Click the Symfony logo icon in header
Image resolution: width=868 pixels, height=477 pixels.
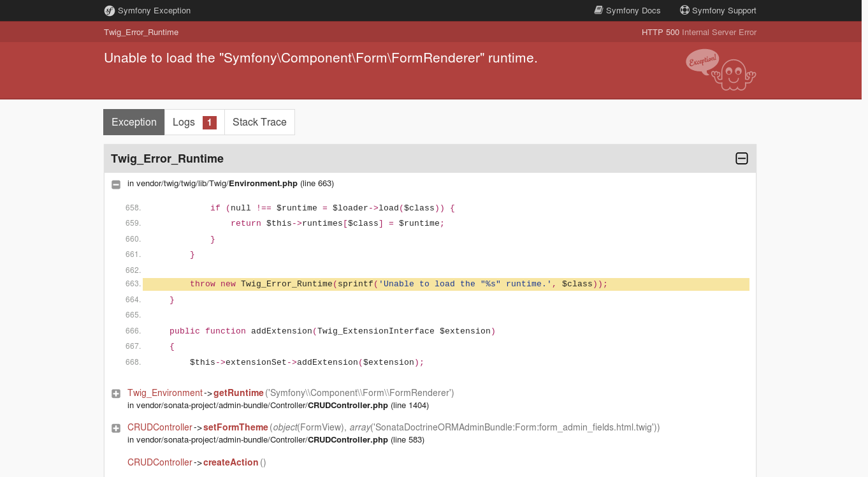110,10
